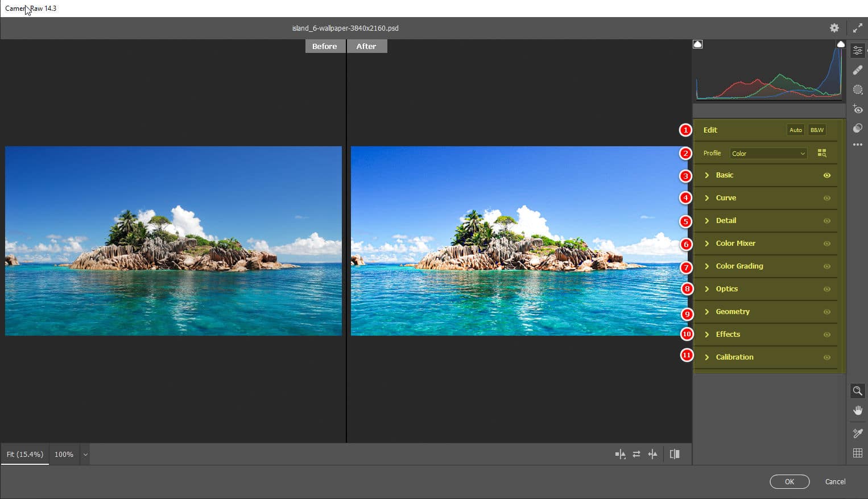Toggle the Basic panel visibility eye
The image size is (868, 499).
pyautogui.click(x=828, y=175)
